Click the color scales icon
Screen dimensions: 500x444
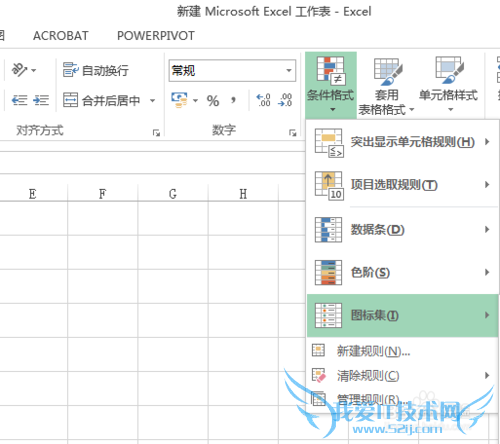pos(328,272)
